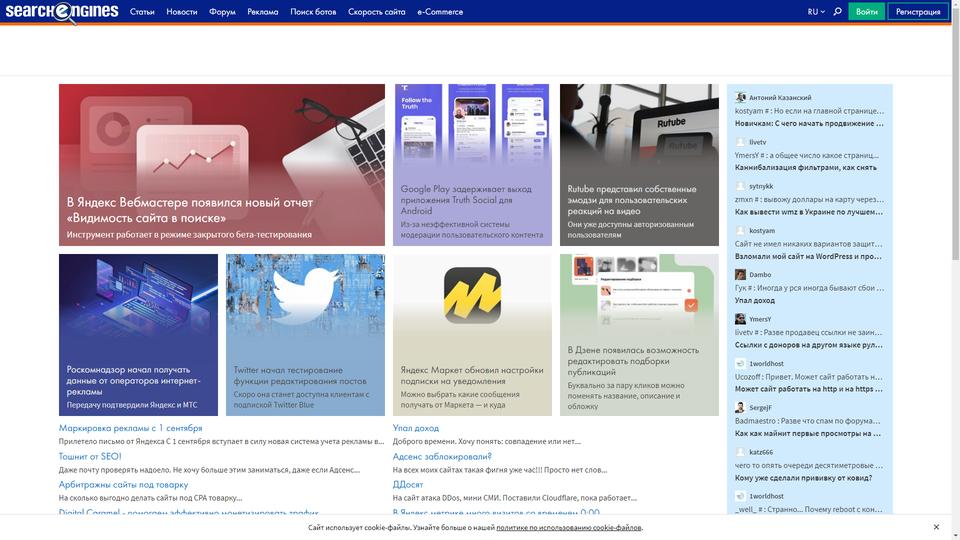Screen dimensions: 960x540
Task: Open Rutube emoji article card
Action: (x=639, y=165)
